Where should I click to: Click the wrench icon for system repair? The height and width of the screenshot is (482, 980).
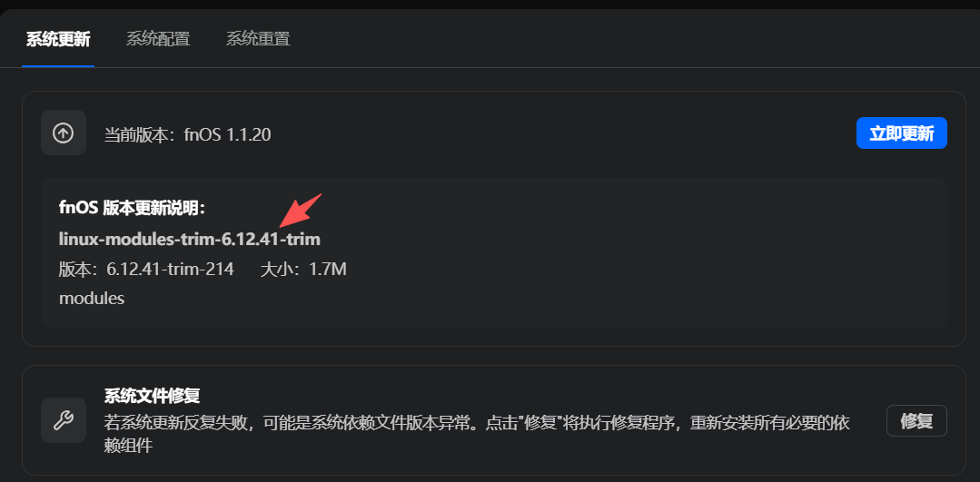point(64,420)
